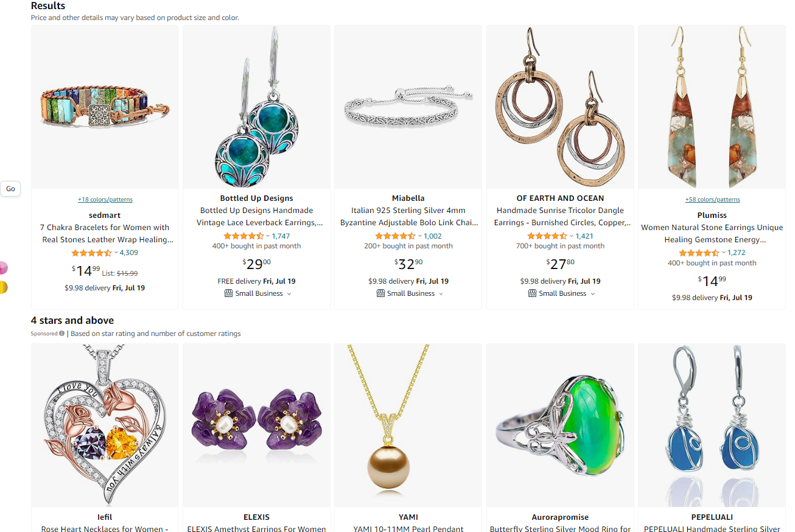This screenshot has width=795, height=532.
Task: Open the 7 Chakra Bracelets product title
Action: (x=105, y=234)
